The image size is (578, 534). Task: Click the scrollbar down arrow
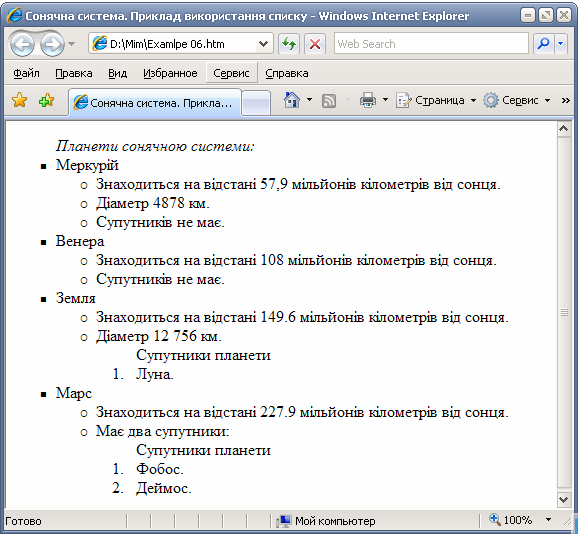tap(564, 500)
